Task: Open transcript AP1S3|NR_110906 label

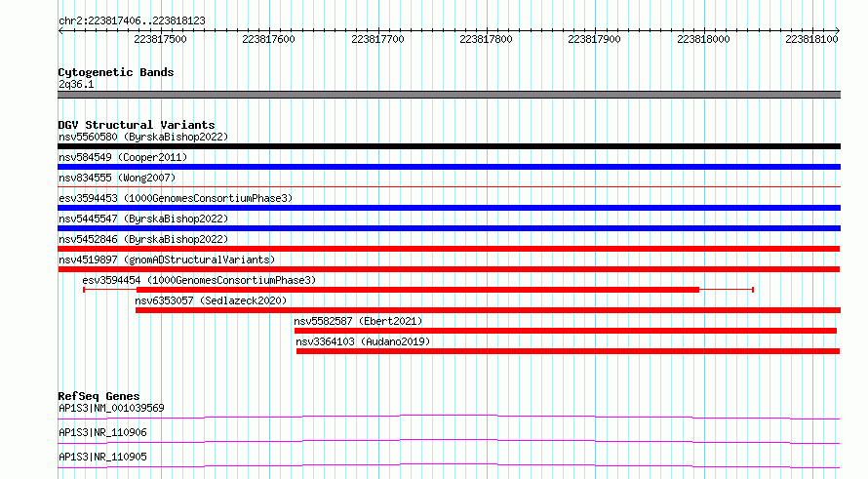Action: tap(103, 432)
